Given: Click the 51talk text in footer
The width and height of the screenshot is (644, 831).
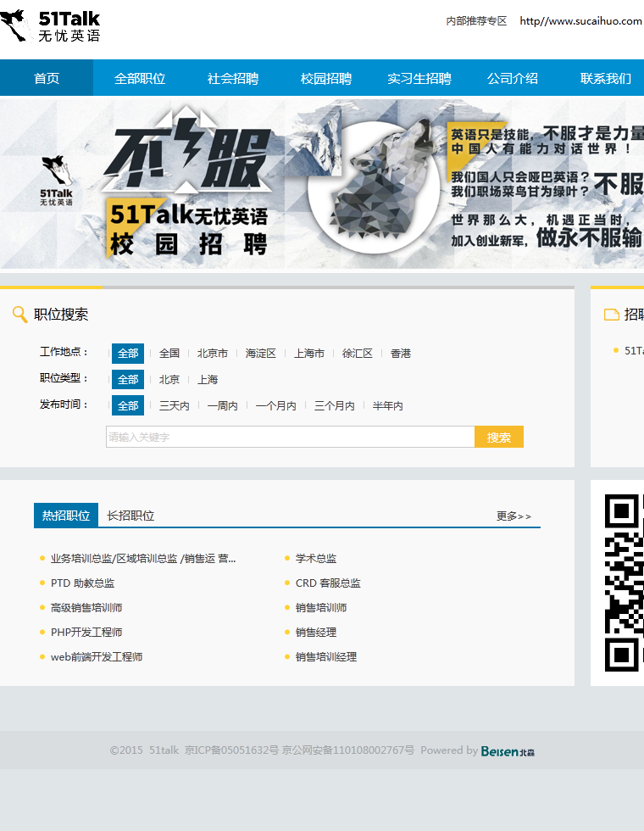Looking at the screenshot, I should [164, 750].
